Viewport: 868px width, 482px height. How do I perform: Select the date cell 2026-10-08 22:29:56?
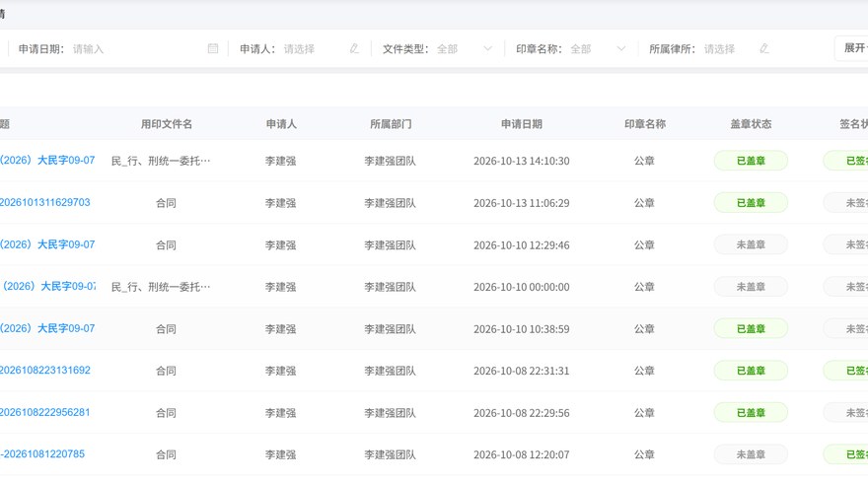522,413
